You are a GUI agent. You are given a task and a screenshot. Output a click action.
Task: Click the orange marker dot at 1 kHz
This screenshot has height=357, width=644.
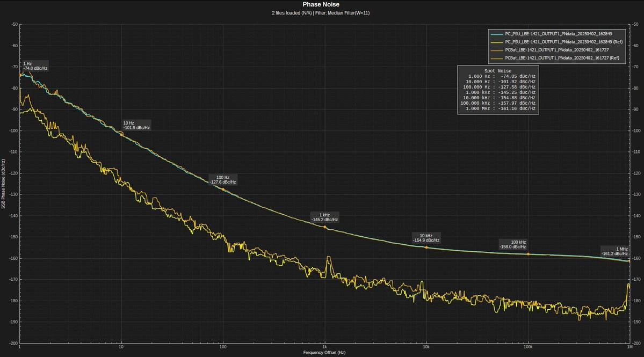(325, 227)
